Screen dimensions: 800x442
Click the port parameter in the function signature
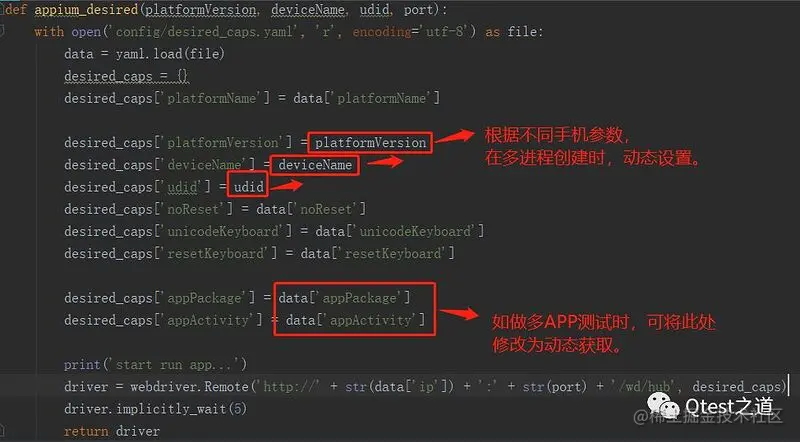(x=420, y=10)
